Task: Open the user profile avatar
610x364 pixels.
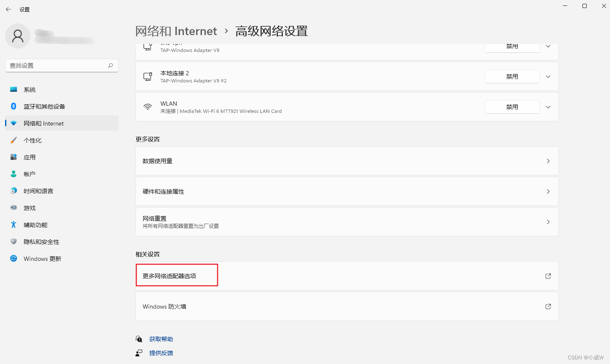Action: pyautogui.click(x=18, y=36)
